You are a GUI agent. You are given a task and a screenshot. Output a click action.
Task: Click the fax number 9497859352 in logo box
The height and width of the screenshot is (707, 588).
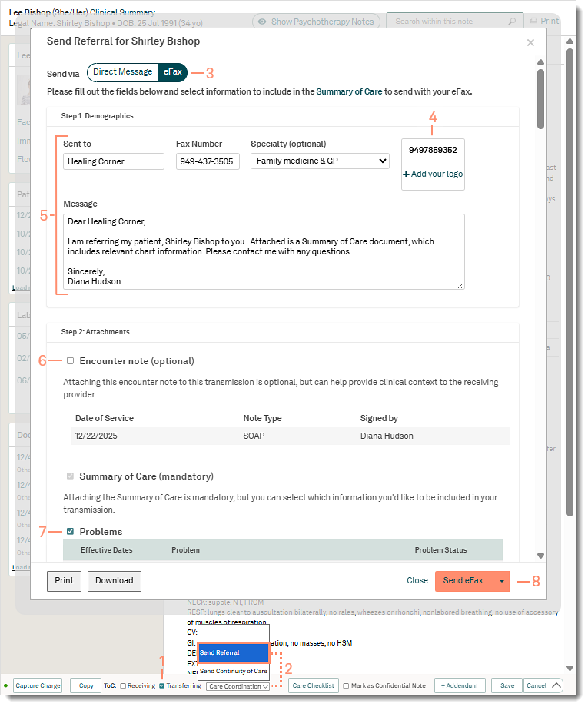(433, 150)
